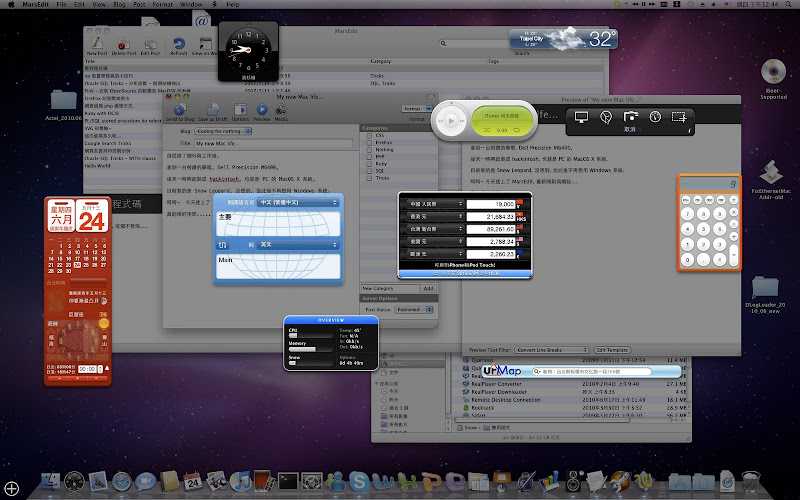800x500 pixels.
Task: Click the Title field in post editor
Action: click(273, 144)
